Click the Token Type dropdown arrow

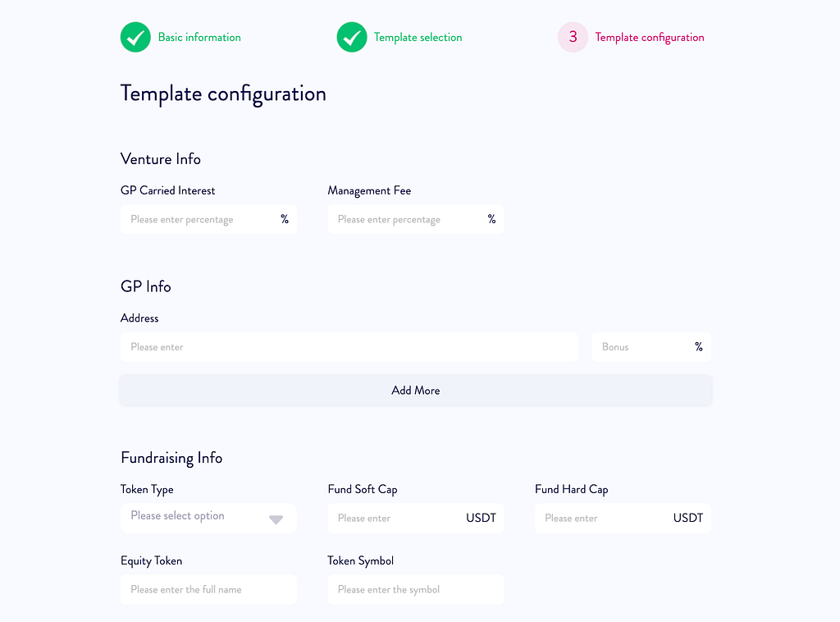[x=276, y=519]
